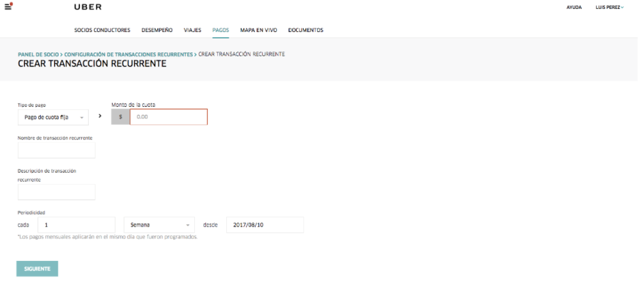Click the arrow next to payment type

(x=100, y=116)
